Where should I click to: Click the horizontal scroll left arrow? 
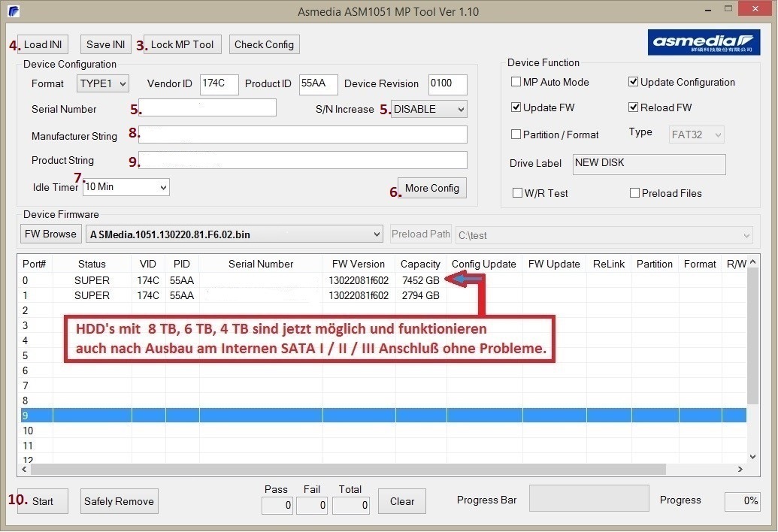click(x=24, y=469)
